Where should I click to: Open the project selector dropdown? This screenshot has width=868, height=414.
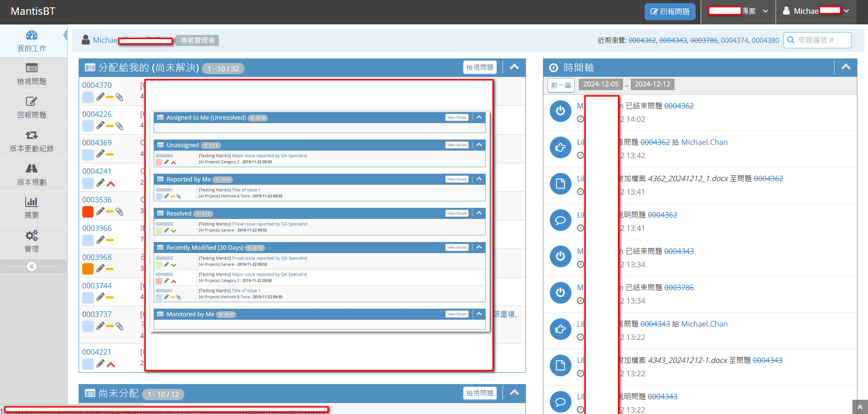click(x=738, y=11)
